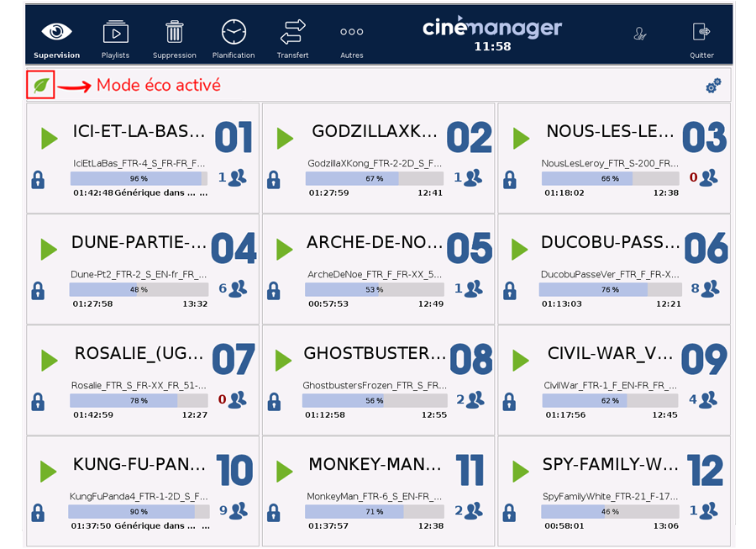Open the Playlists section

point(115,33)
